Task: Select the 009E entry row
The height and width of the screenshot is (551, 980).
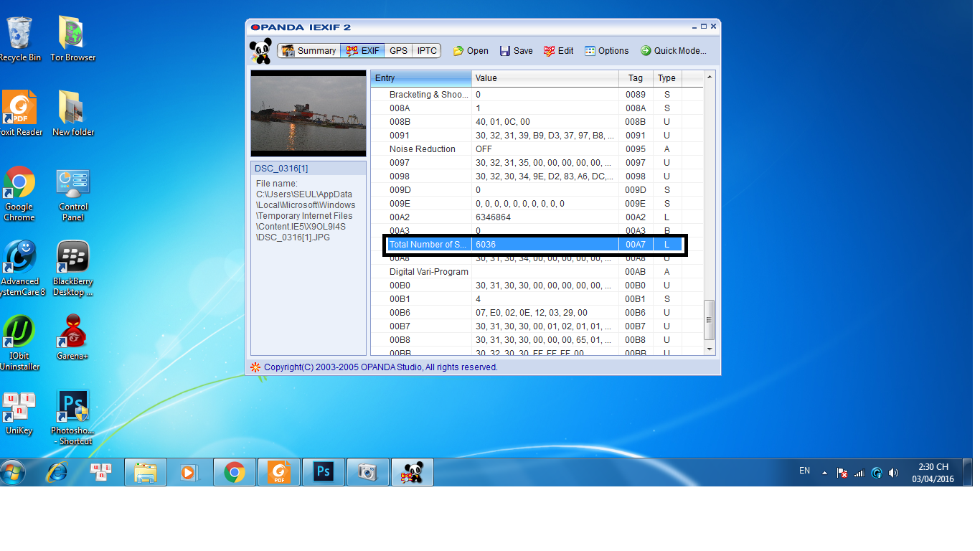Action: pos(537,204)
